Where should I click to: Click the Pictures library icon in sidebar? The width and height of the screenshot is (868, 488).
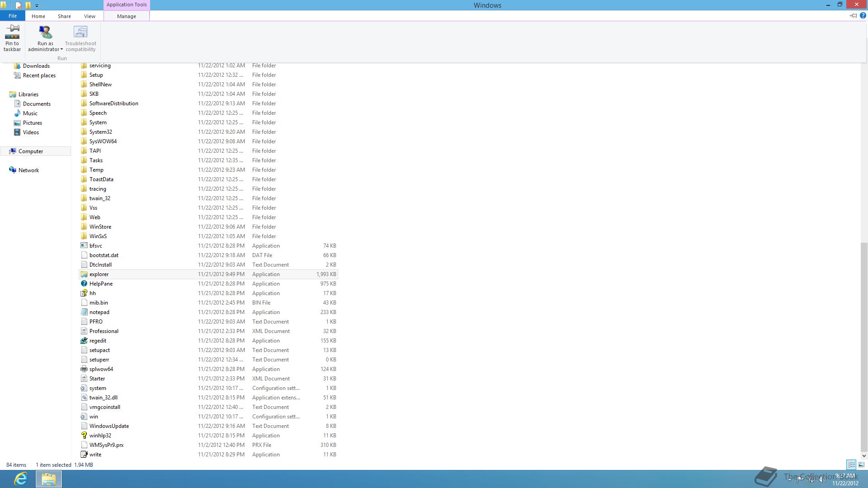pos(17,123)
